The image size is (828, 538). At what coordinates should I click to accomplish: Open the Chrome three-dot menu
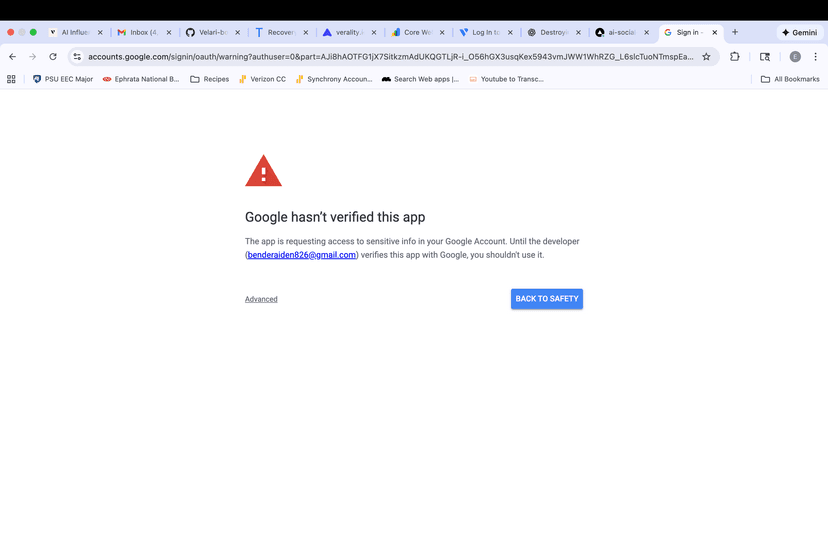coord(815,57)
